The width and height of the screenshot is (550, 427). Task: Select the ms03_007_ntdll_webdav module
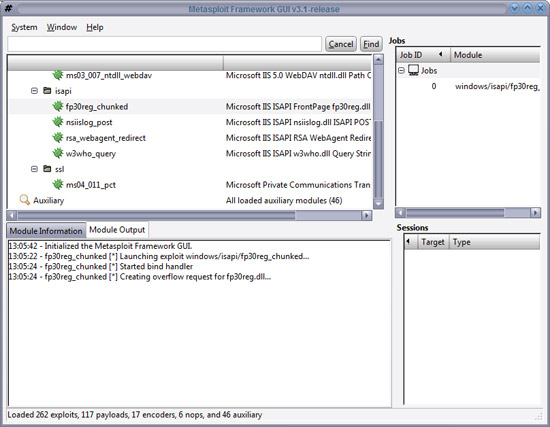tap(109, 75)
